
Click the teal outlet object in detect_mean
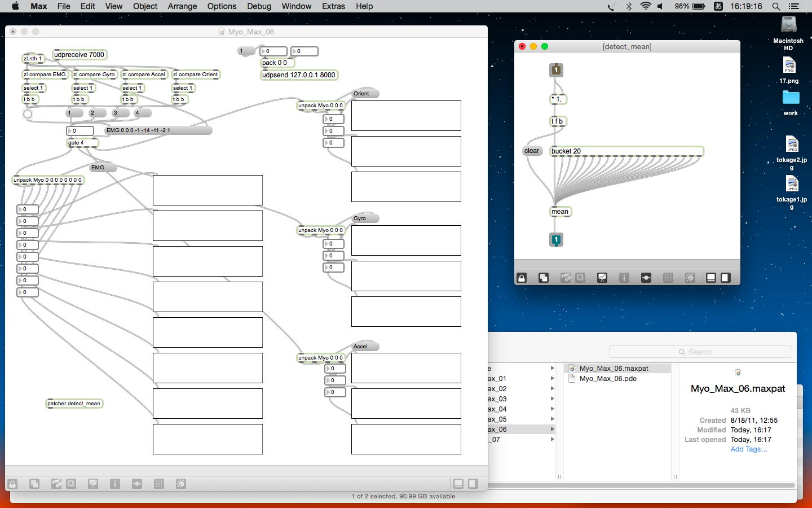[556, 240]
